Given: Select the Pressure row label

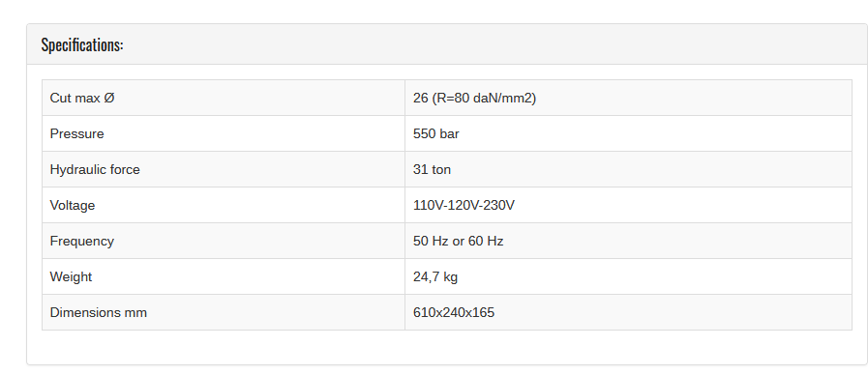Looking at the screenshot, I should (77, 133).
